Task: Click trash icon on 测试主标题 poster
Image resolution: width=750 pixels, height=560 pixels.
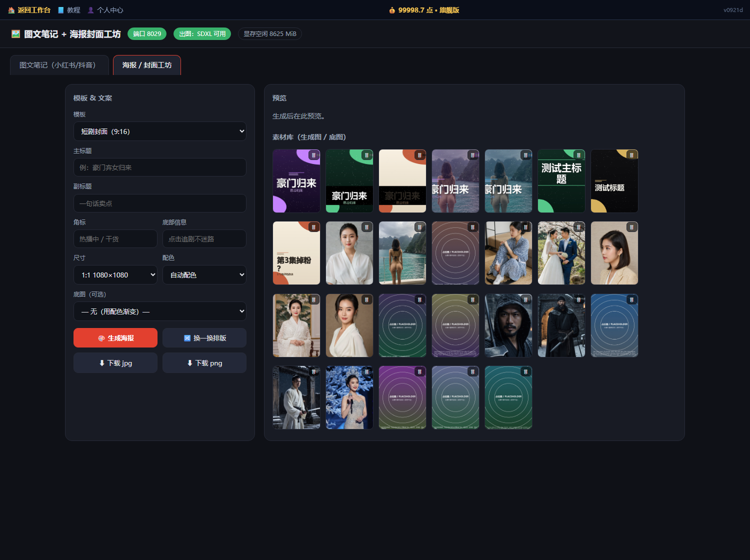Action: click(578, 155)
